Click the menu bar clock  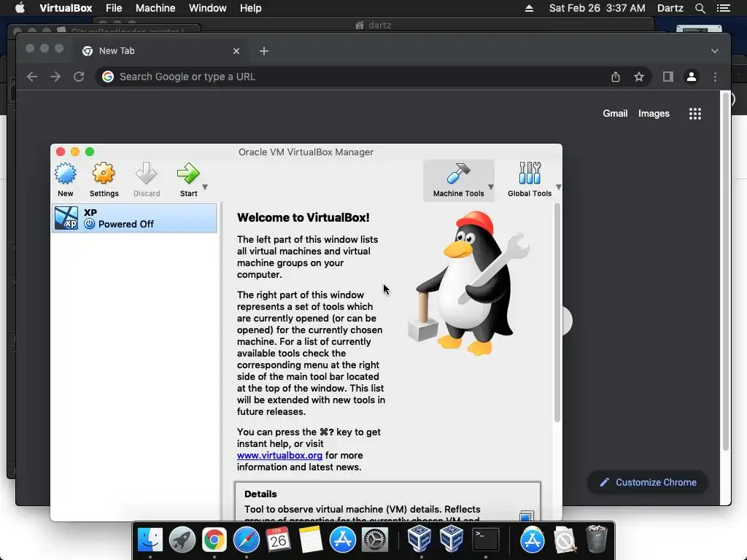[x=597, y=8]
